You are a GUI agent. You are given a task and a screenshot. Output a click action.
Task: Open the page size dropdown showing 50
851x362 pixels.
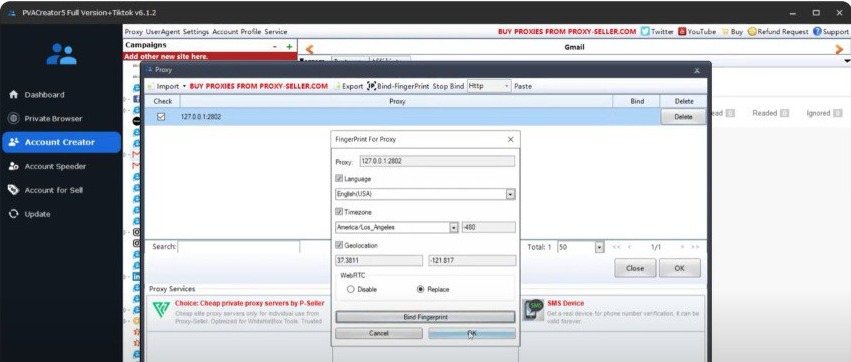599,247
